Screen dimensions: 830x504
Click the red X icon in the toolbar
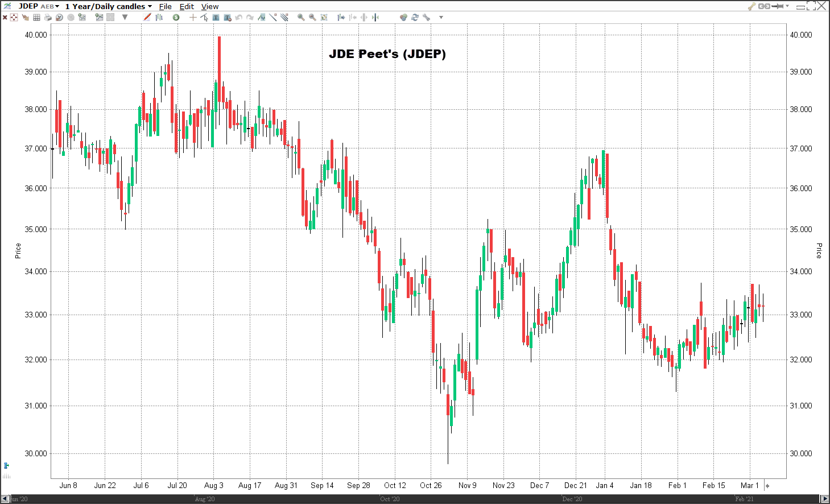(5, 17)
